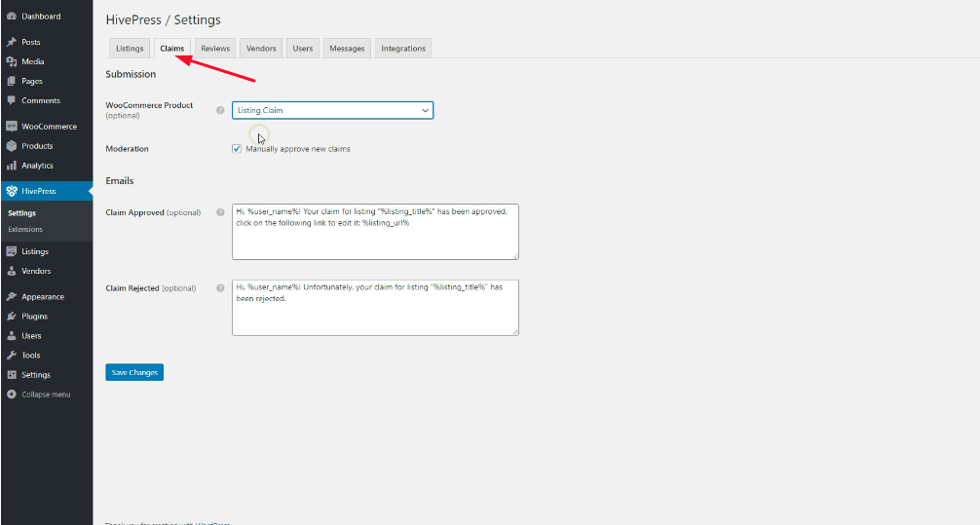Click the Moderation field label
The width and height of the screenshot is (980, 525).
[x=127, y=149]
